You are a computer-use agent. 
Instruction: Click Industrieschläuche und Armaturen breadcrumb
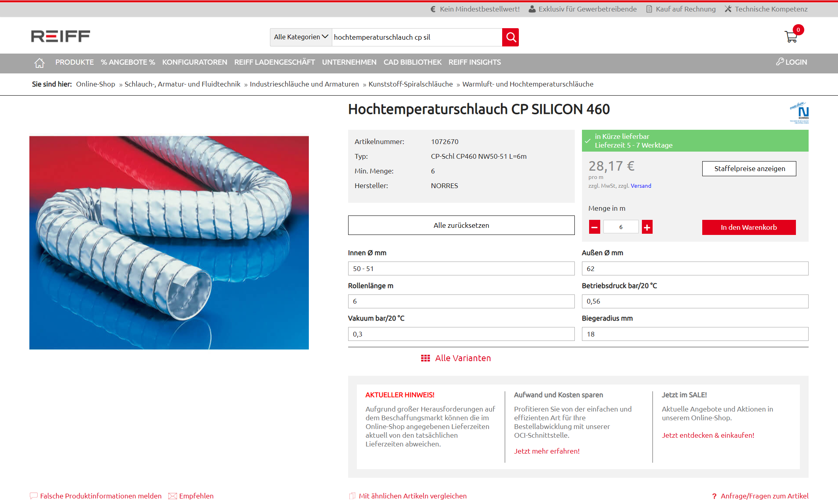click(x=304, y=84)
